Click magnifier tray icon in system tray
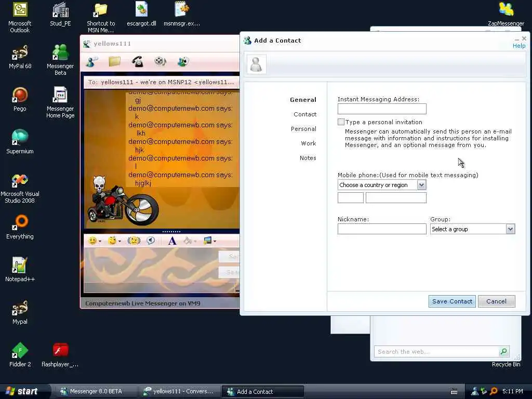Viewport: 532px width, 399px height. 494,391
